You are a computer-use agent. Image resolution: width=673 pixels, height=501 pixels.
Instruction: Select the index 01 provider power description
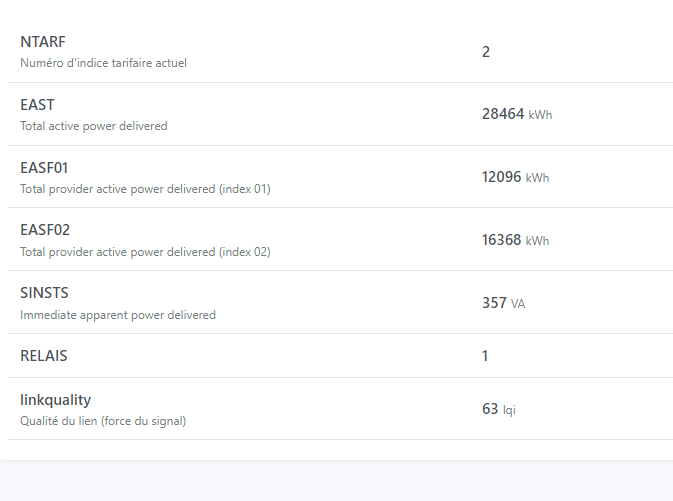pos(145,189)
